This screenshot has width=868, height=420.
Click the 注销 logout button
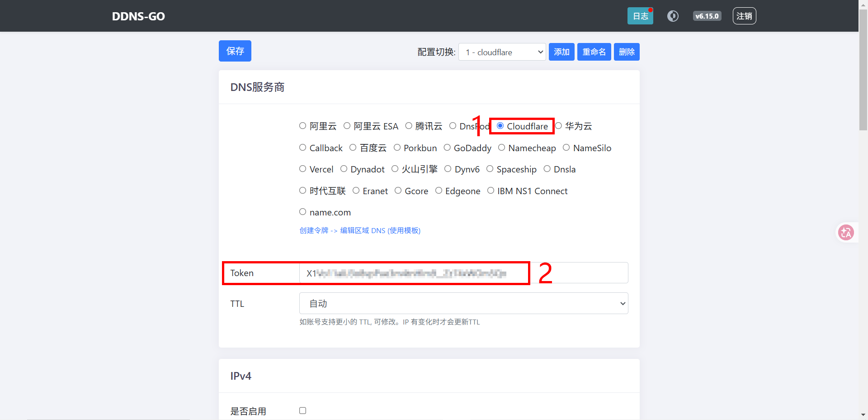point(744,16)
